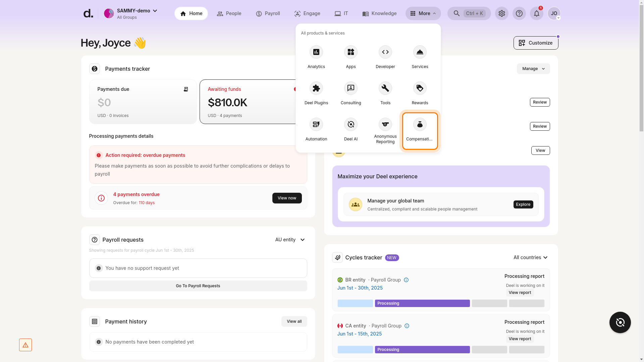This screenshot has height=362, width=644.
Task: Open the AU entity dropdown
Action: pos(290,240)
